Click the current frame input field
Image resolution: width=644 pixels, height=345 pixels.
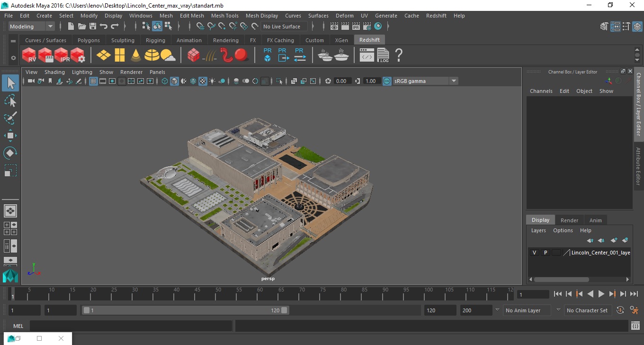(533, 294)
